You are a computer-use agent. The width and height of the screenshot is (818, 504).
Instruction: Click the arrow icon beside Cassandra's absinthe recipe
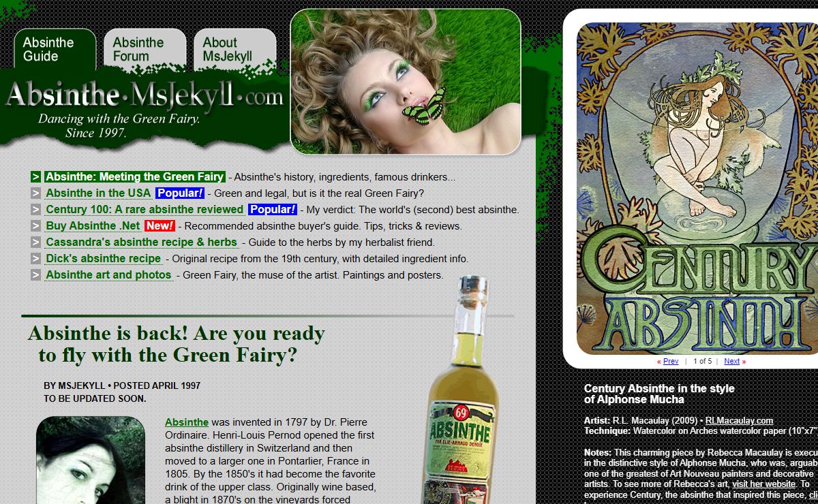[x=36, y=242]
